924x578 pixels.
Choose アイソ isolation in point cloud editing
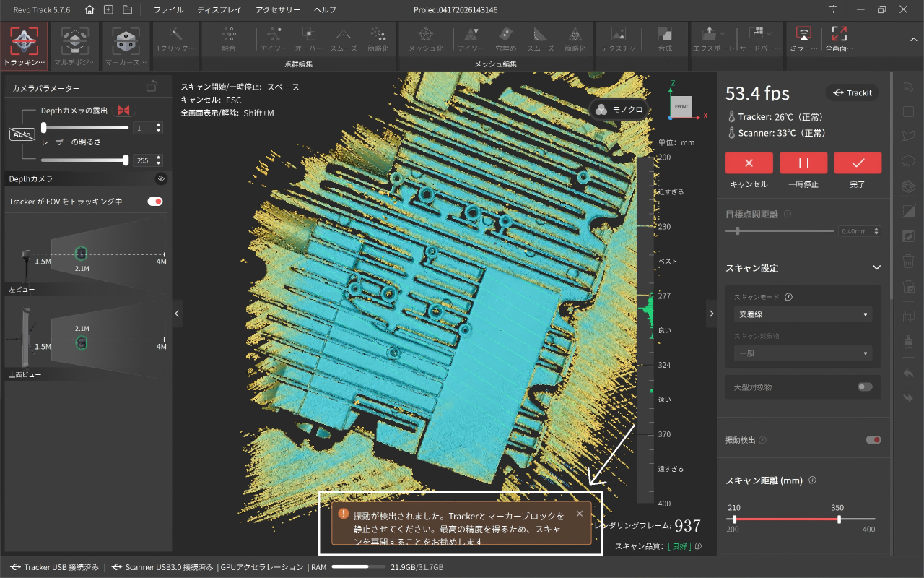point(274,40)
